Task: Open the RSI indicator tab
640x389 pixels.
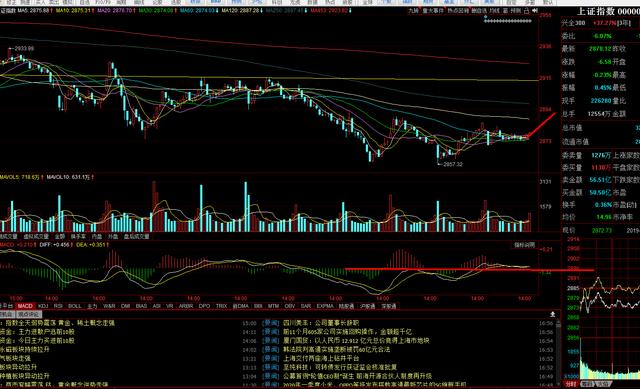Action: pyautogui.click(x=58, y=306)
